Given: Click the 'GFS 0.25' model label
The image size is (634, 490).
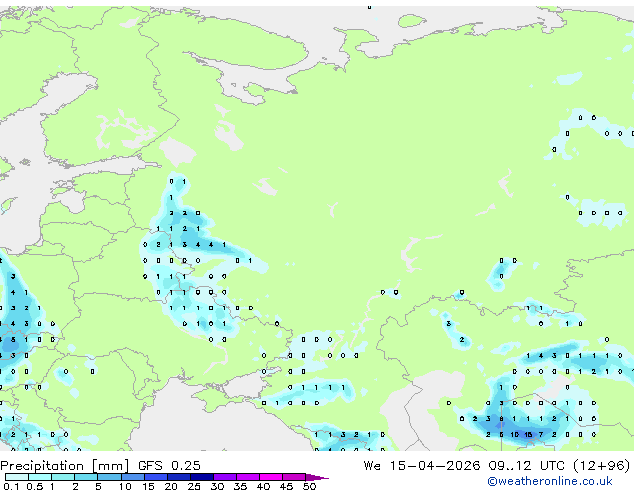Looking at the screenshot, I should 169,466.
